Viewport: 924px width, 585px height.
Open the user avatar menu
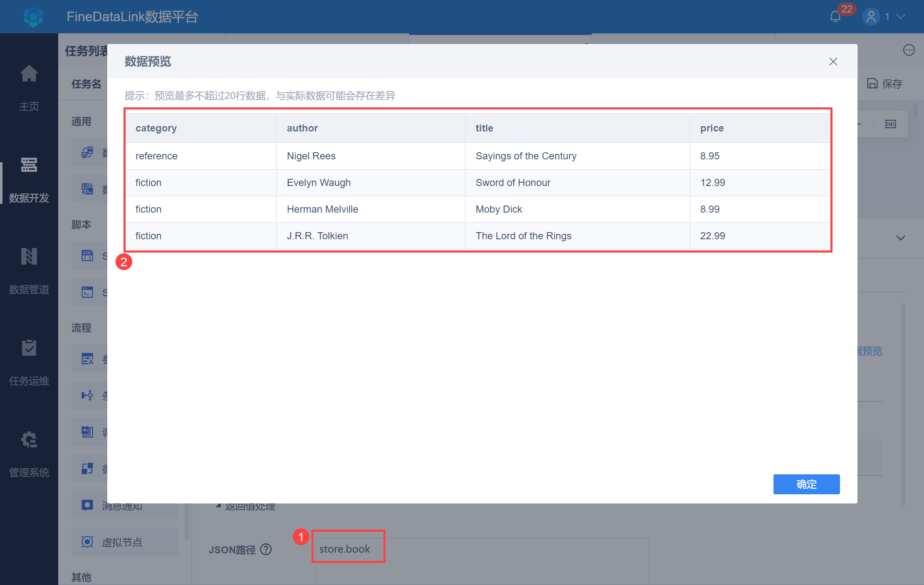[871, 17]
